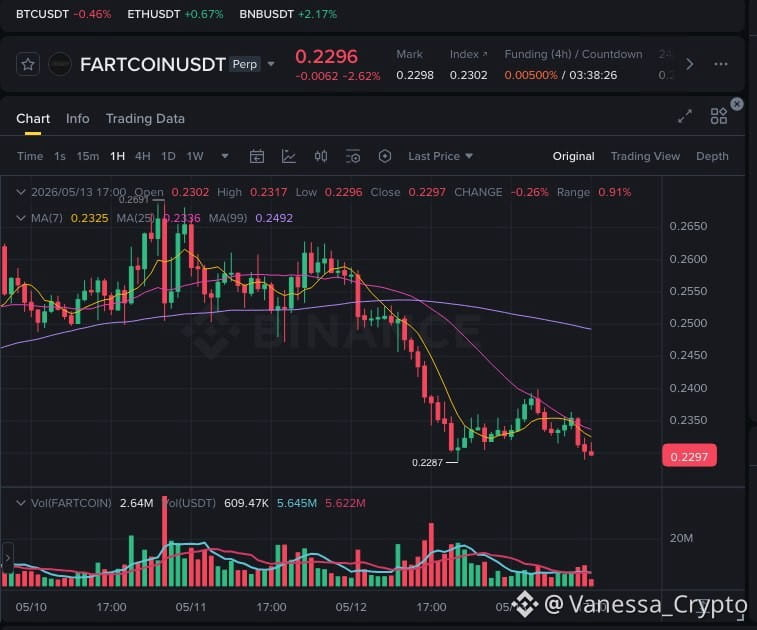Click the Index price label
The height and width of the screenshot is (630, 757).
click(468, 54)
